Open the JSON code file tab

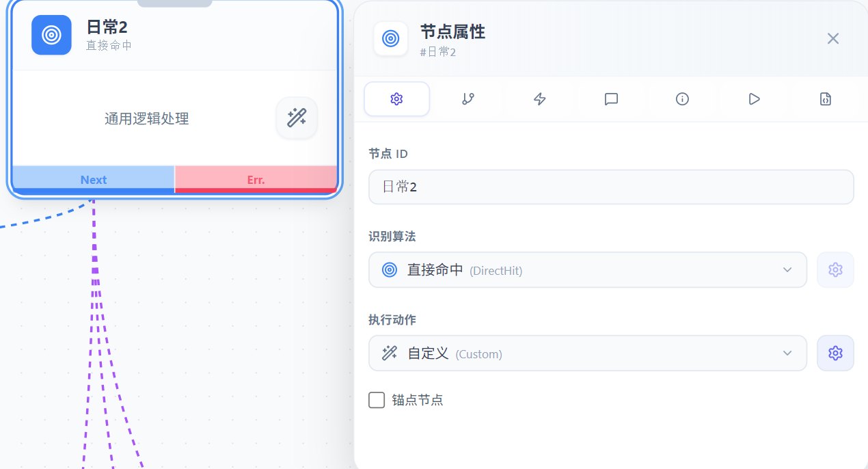tap(826, 99)
